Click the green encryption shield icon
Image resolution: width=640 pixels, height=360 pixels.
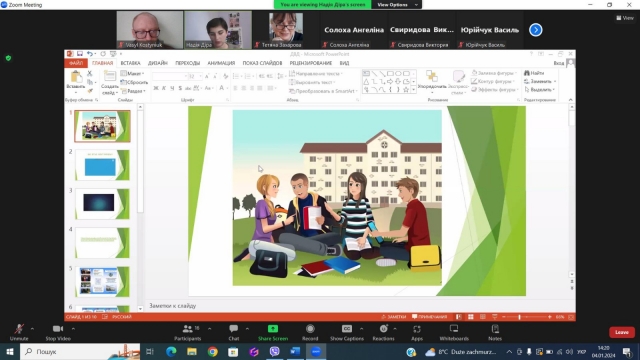(8, 58)
